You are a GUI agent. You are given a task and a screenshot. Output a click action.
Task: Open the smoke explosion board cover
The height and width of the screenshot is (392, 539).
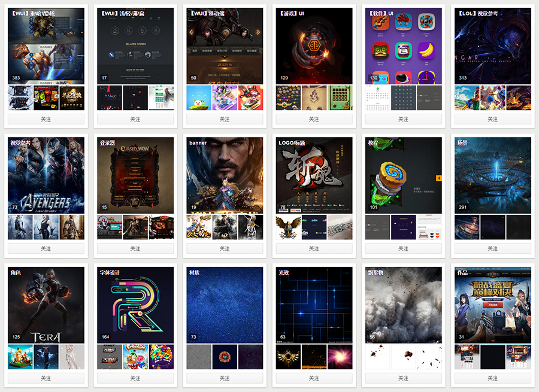coord(403,305)
